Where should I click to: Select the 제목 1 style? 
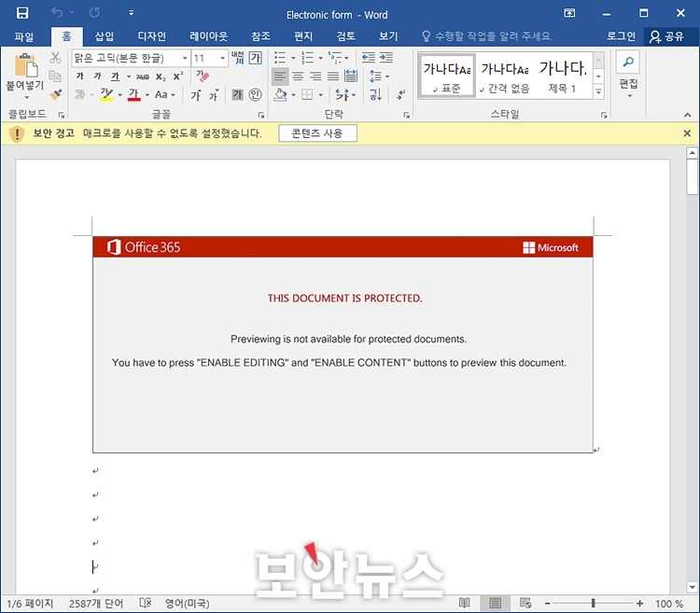tap(563, 76)
